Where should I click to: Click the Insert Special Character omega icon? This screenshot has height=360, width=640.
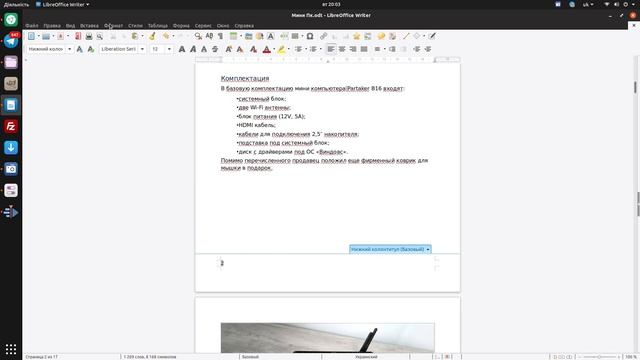310,36
